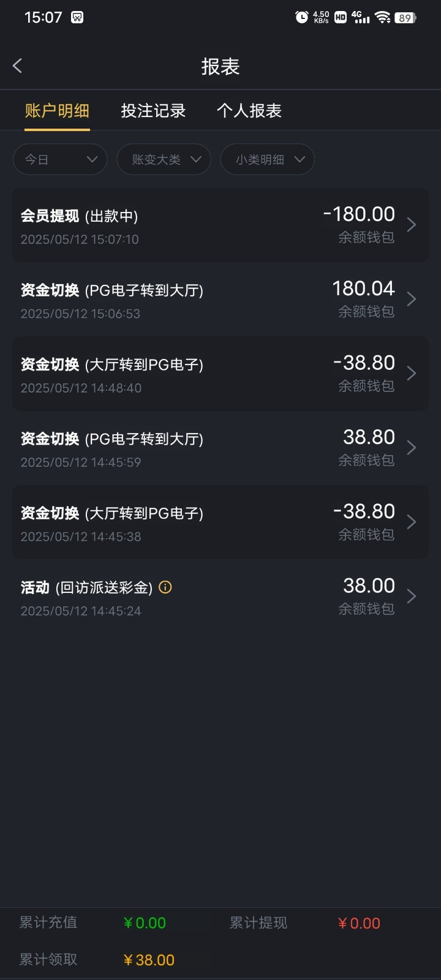Open the 小类明细 subcategory dropdown
The width and height of the screenshot is (441, 980).
coord(267,160)
